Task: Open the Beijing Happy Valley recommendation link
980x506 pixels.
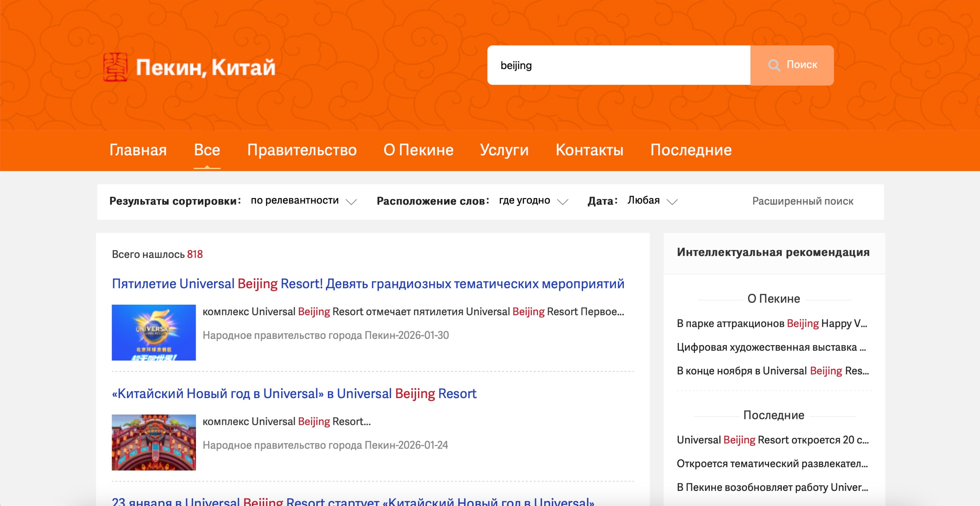Action: point(772,324)
